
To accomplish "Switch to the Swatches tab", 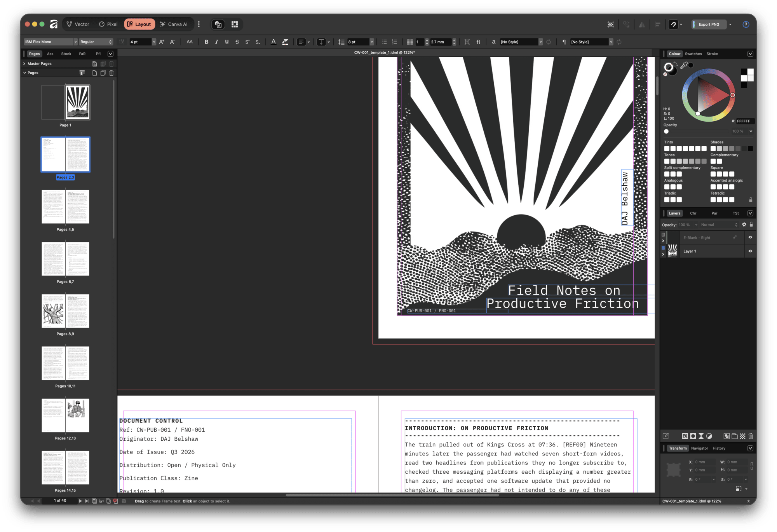I will click(x=693, y=54).
